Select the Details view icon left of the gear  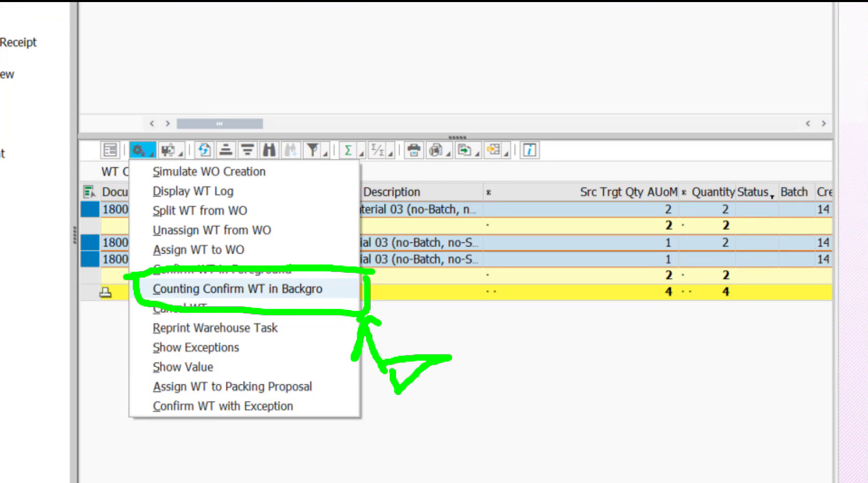point(110,150)
